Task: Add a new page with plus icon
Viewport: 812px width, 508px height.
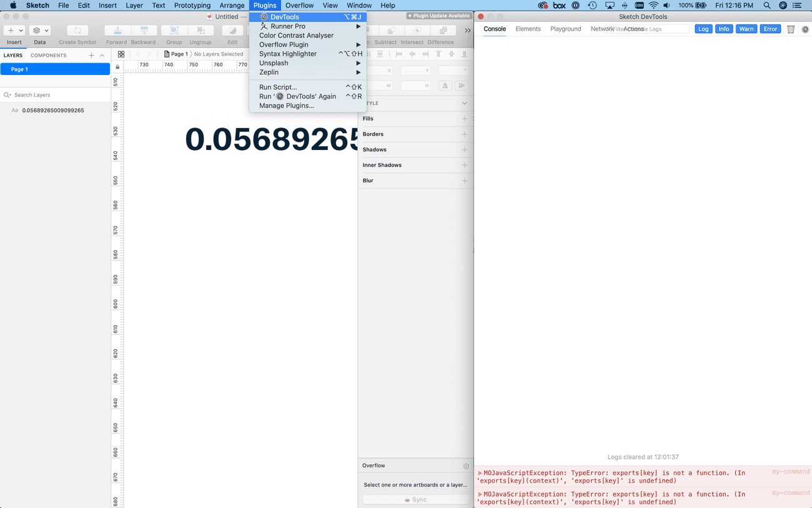Action: point(91,56)
